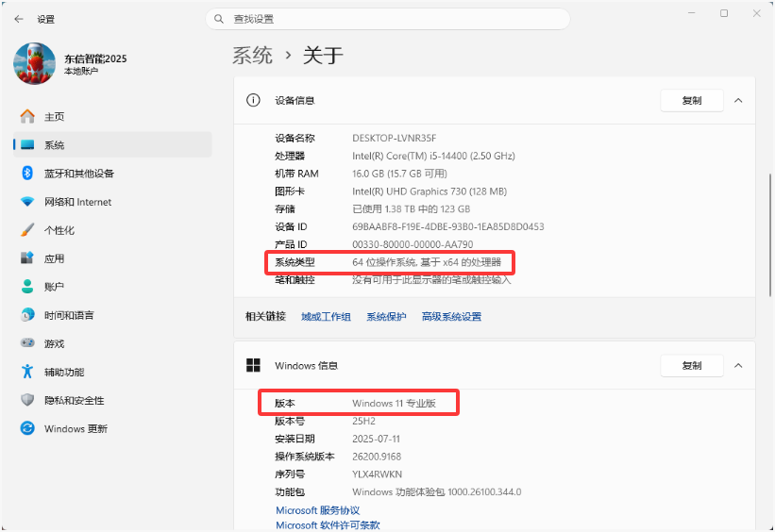Open Microsoft 服务协议 link

[318, 510]
